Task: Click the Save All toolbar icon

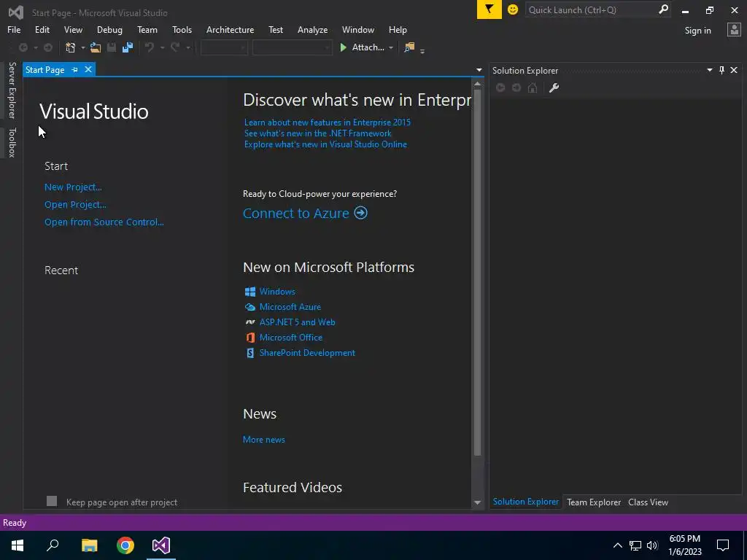Action: [x=128, y=47]
